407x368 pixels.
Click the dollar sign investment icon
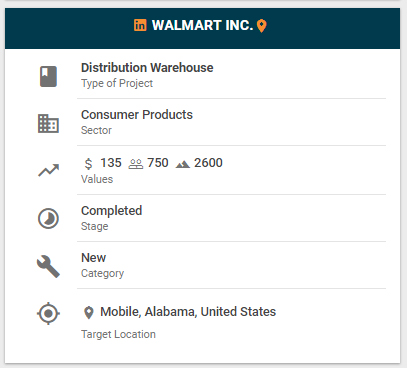pyautogui.click(x=88, y=164)
